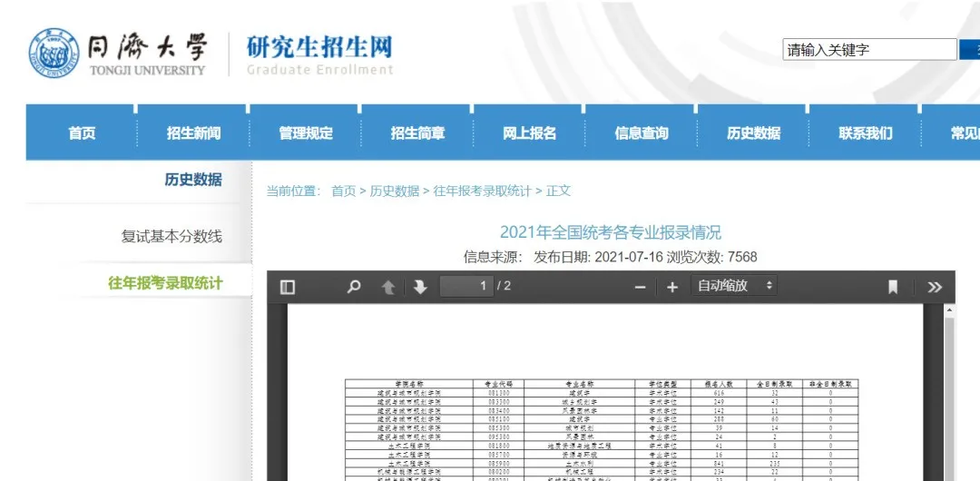Viewport: 980px width, 481px height.
Task: Toggle the PDF viewer sidebar icon
Action: (x=288, y=287)
